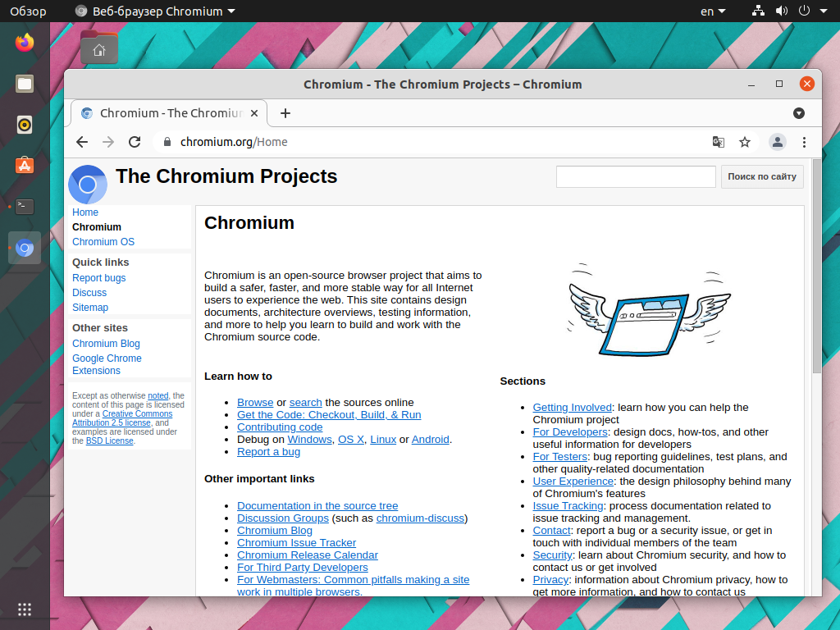Click the forward navigation arrow
840x630 pixels.
[108, 142]
